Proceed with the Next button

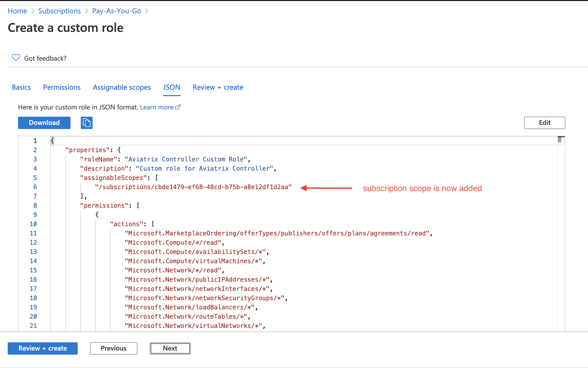tap(170, 348)
